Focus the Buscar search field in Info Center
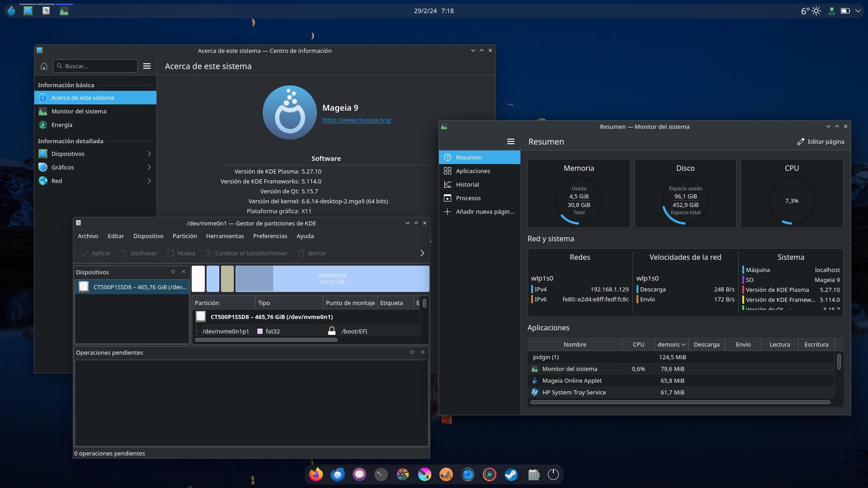 point(95,66)
